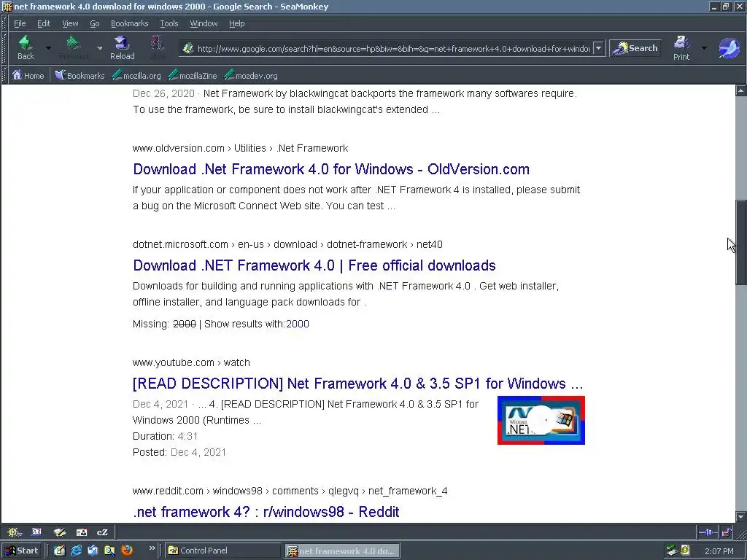Click www.youtube.com › watch breadcrumb
The width and height of the screenshot is (747, 560).
tap(191, 362)
